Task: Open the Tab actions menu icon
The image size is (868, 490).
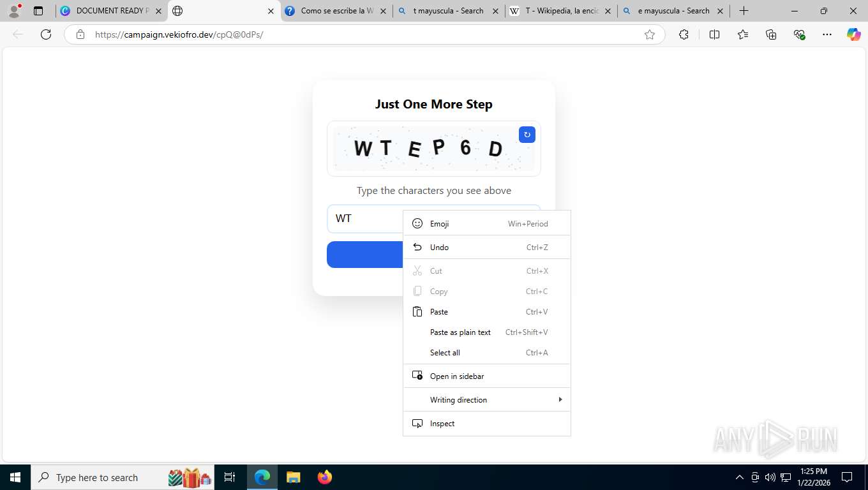Action: point(38,11)
